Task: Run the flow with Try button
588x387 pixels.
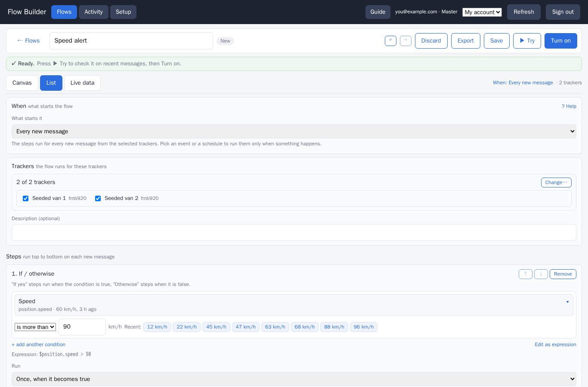Action: click(527, 41)
